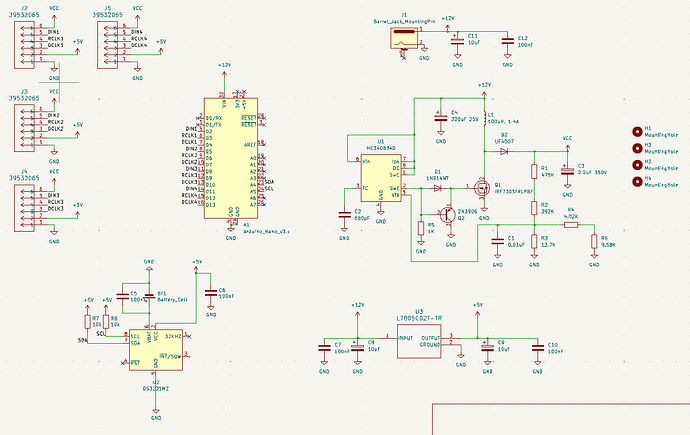Viewport: 690px width, 435px height.
Task: Click the inductor L1 symbol
Action: 484,118
